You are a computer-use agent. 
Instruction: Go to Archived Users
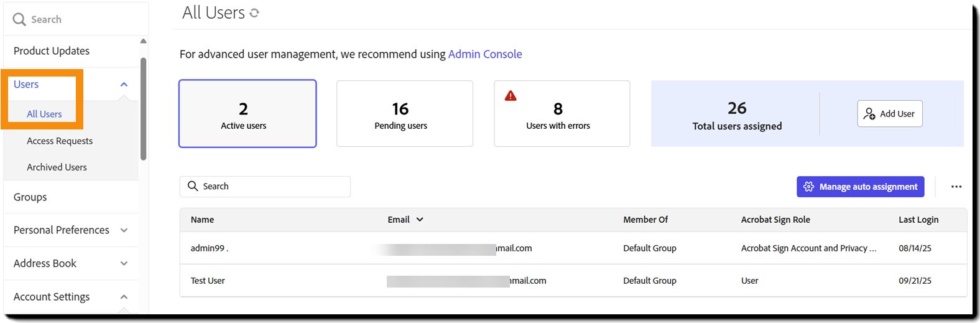coord(57,167)
